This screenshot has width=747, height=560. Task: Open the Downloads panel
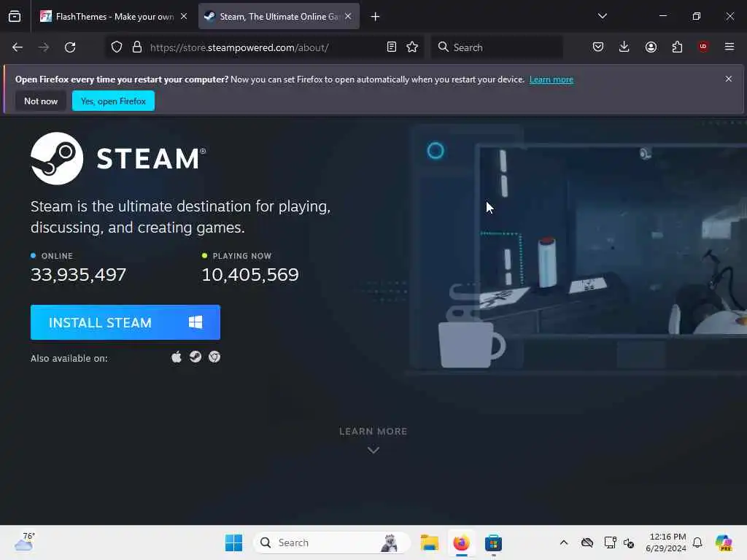click(x=624, y=47)
